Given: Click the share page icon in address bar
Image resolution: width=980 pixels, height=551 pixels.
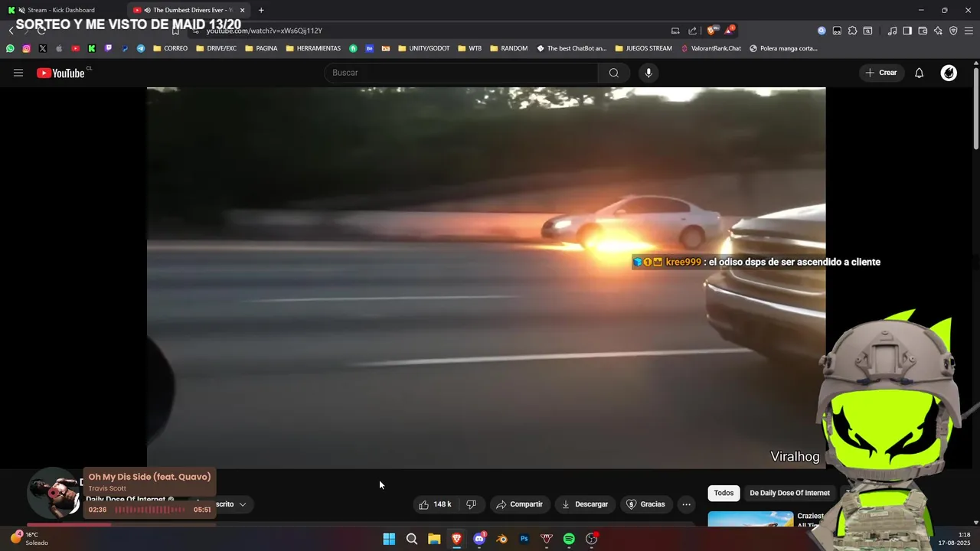Looking at the screenshot, I should pyautogui.click(x=693, y=31).
